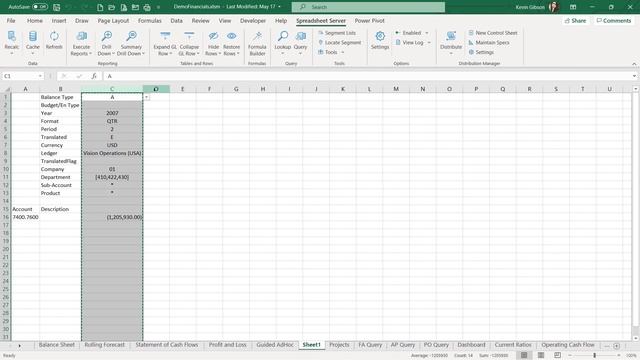Open the File menu
640x360 pixels.
[x=11, y=20]
